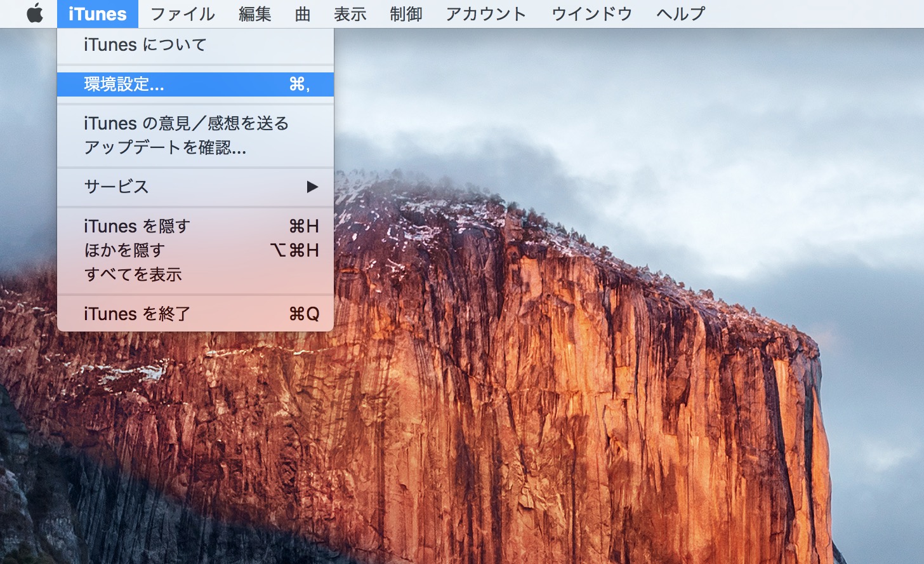Screen dimensions: 924x564
Task: Open the 曲 menu
Action: pos(303,13)
